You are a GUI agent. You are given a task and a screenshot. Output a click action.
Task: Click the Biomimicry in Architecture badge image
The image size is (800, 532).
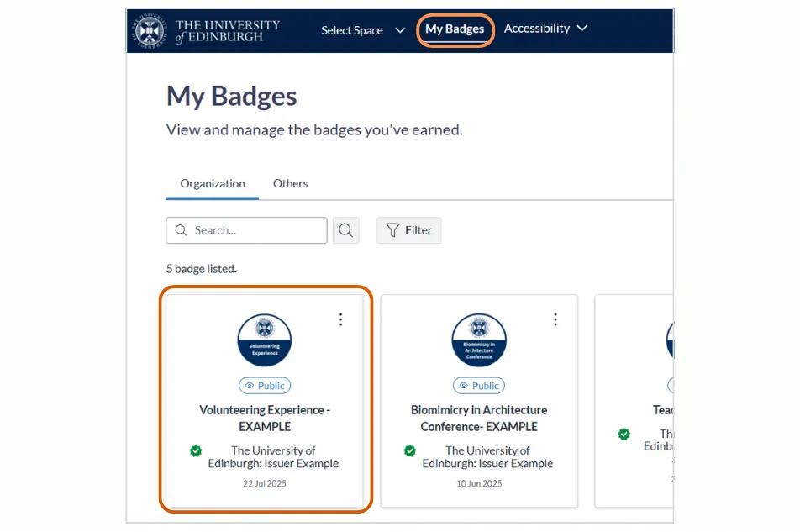479,340
